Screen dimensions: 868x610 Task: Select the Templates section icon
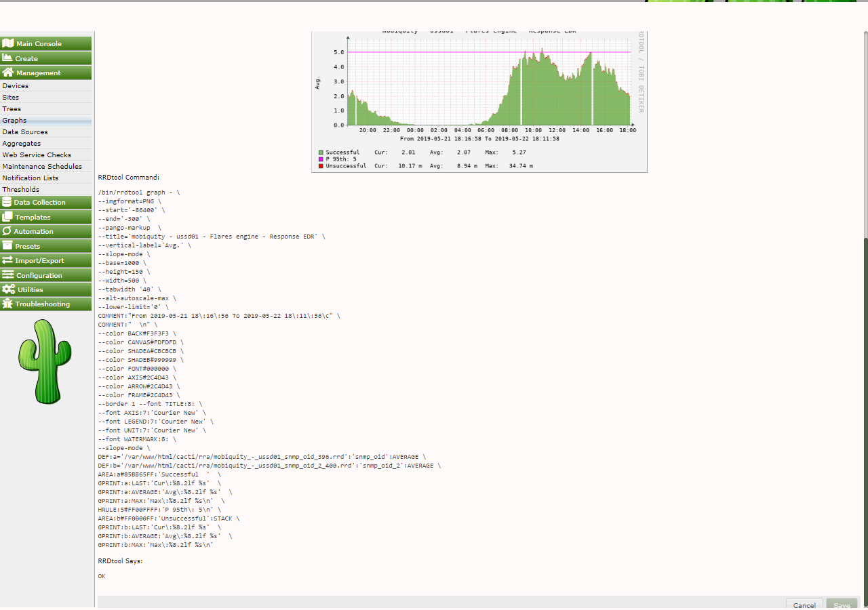8,217
